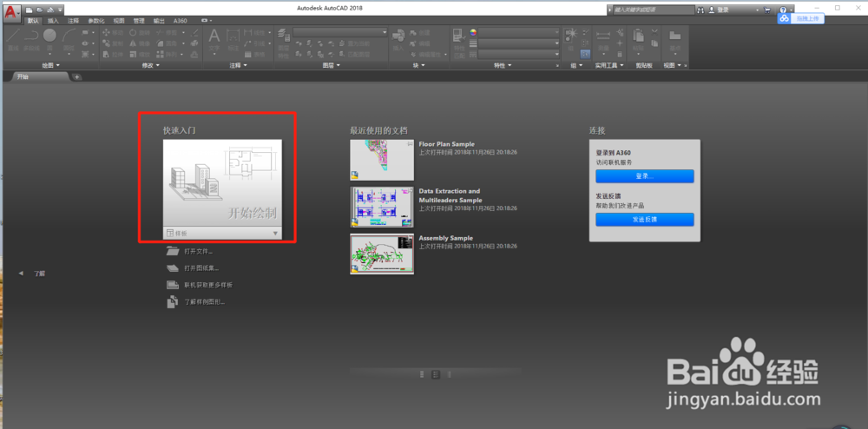Image resolution: width=868 pixels, height=429 pixels.
Task: Select the 直线 line tool
Action: pos(13,40)
